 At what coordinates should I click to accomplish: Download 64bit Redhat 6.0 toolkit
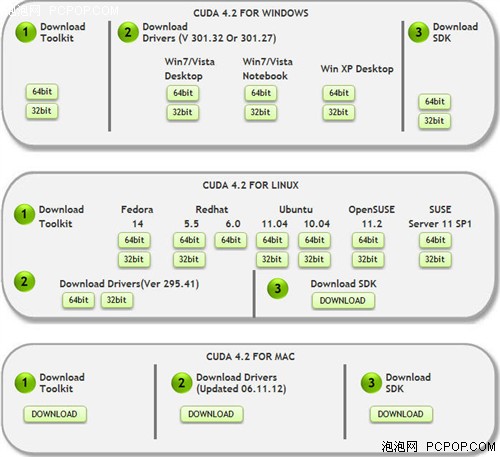tap(231, 240)
